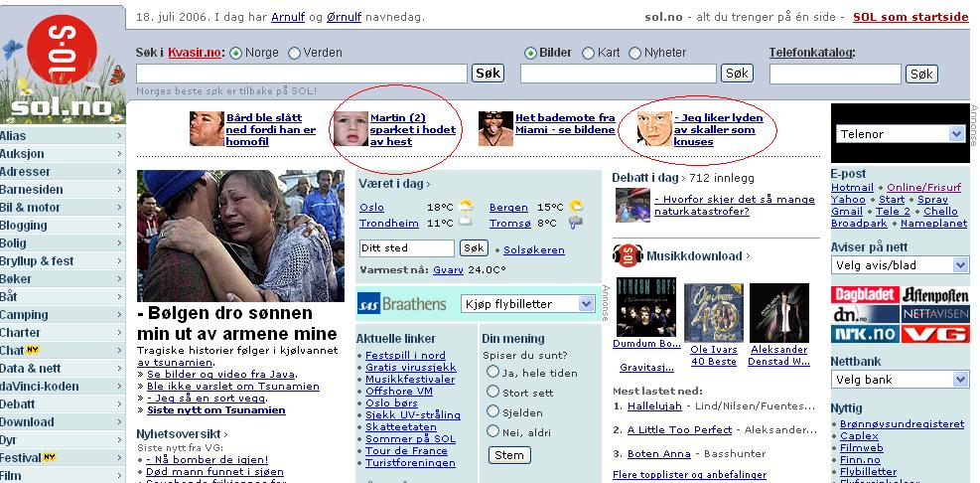The width and height of the screenshot is (980, 483).
Task: Open the Ole Ivars 40 Beste cover
Action: click(714, 312)
